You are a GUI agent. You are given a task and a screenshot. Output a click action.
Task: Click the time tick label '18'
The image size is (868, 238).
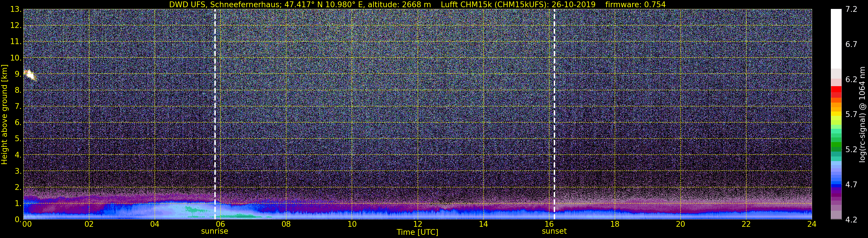615,224
